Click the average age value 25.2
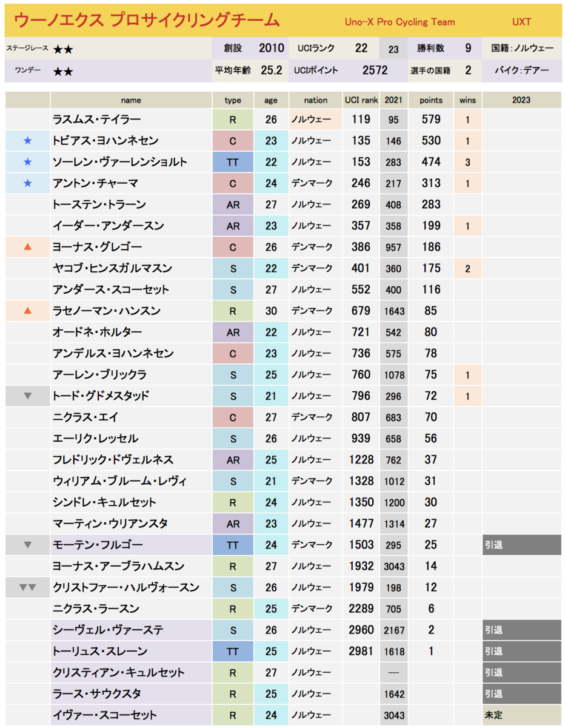 point(272,70)
